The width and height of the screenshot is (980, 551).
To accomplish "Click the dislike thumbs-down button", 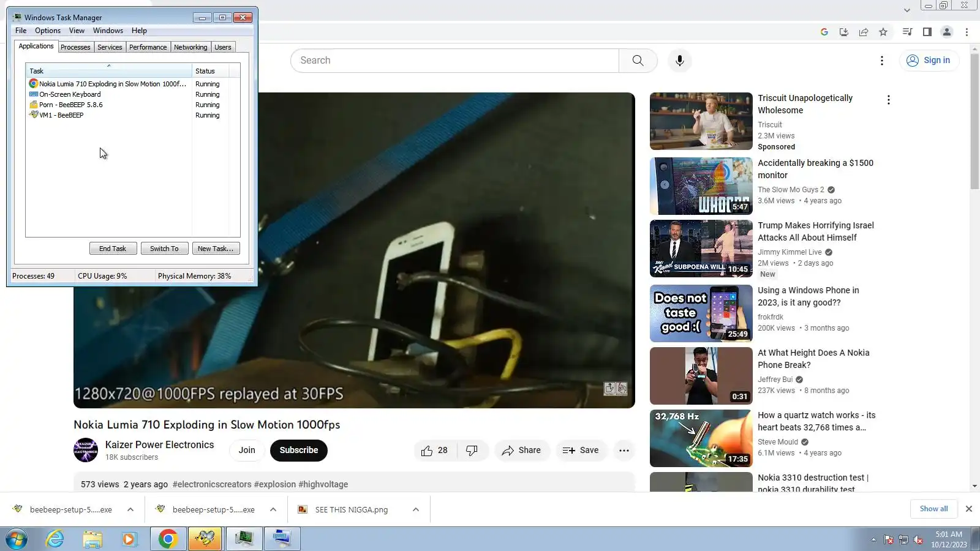I will click(472, 451).
